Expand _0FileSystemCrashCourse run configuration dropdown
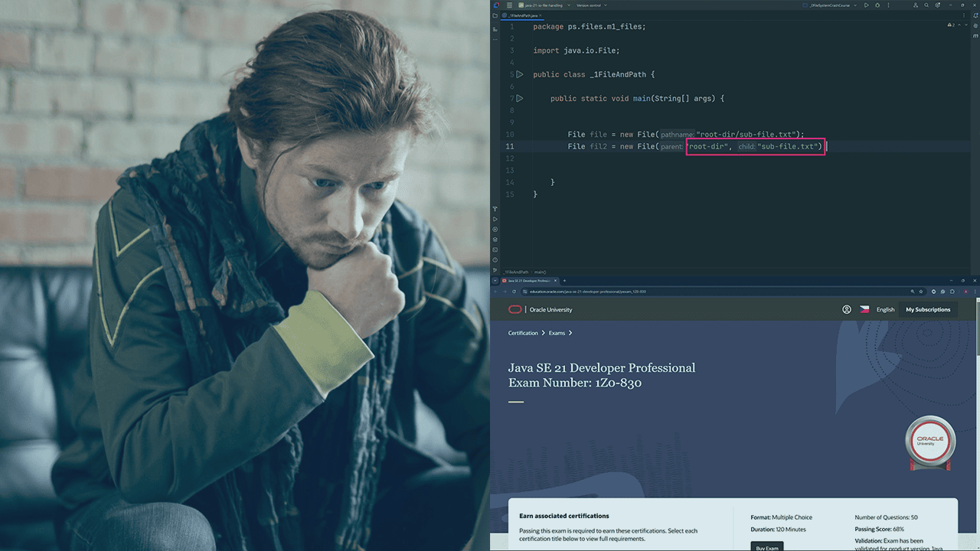This screenshot has width=980, height=551. point(830,5)
